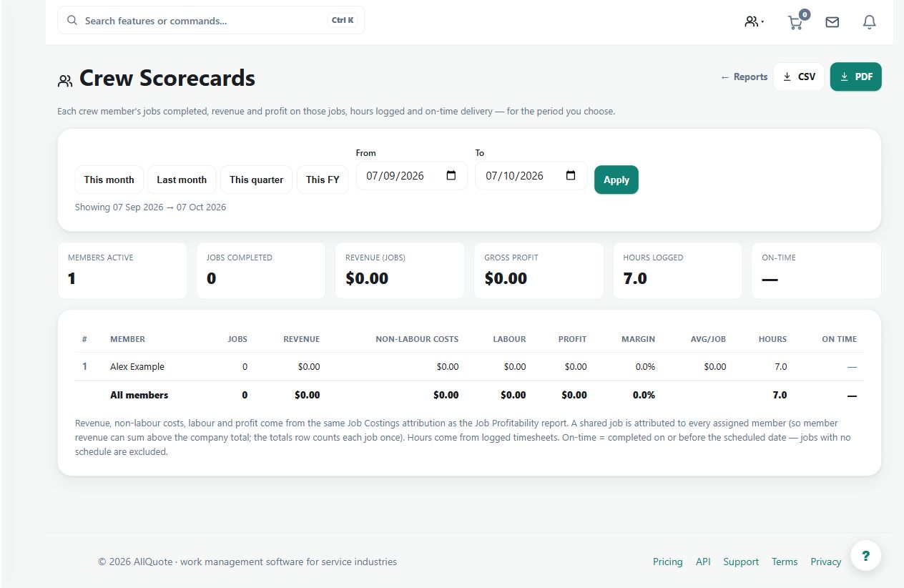
Task: Open the API footer link
Action: pyautogui.click(x=703, y=562)
